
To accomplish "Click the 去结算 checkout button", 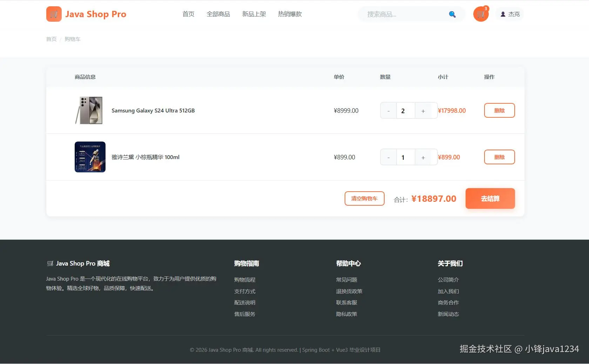I will [x=490, y=199].
